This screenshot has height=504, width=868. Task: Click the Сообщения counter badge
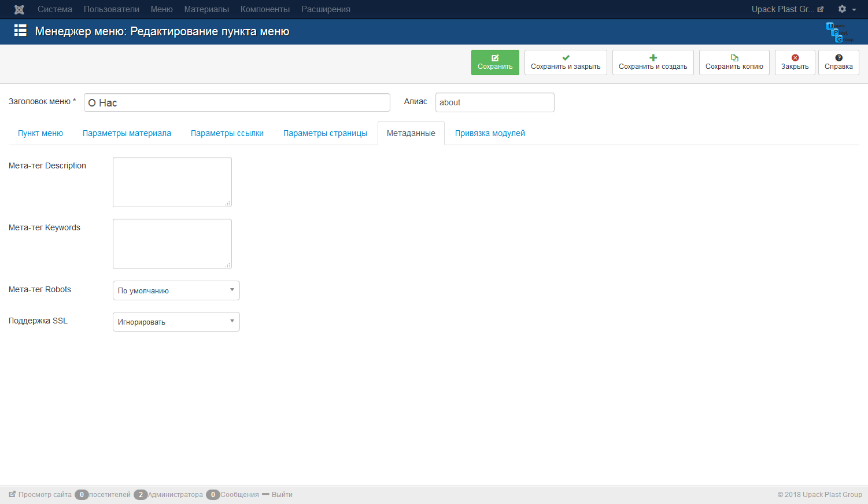pos(213,495)
